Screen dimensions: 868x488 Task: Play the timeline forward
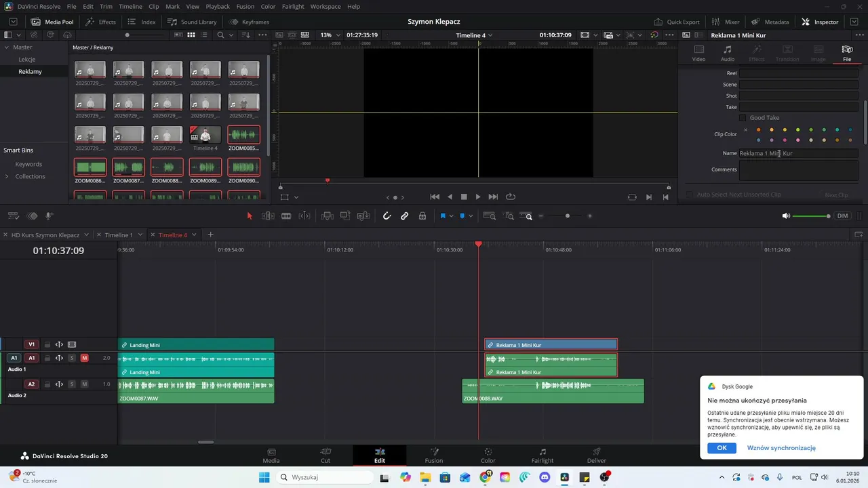(478, 197)
